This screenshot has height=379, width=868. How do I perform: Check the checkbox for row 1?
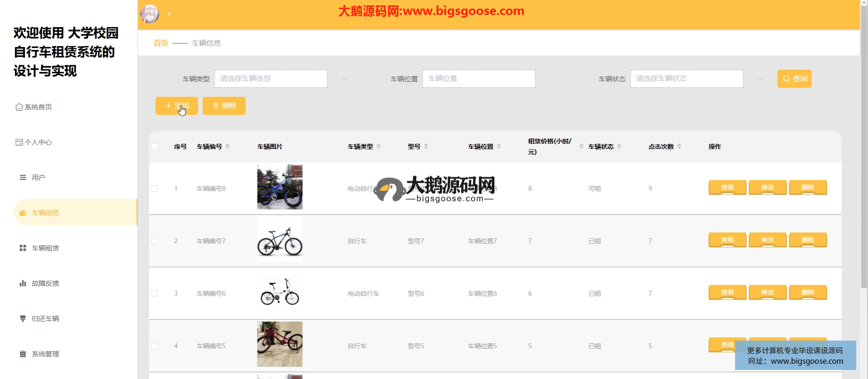pyautogui.click(x=155, y=189)
